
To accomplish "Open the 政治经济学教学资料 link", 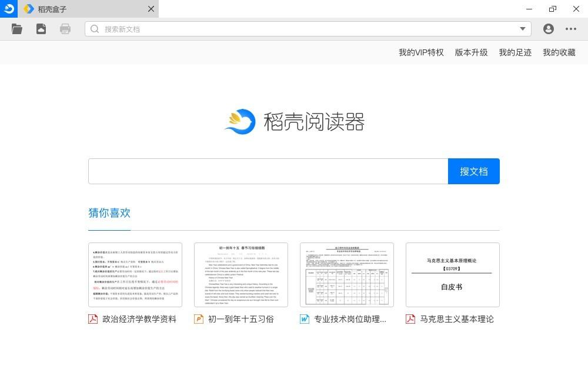I will 139,319.
